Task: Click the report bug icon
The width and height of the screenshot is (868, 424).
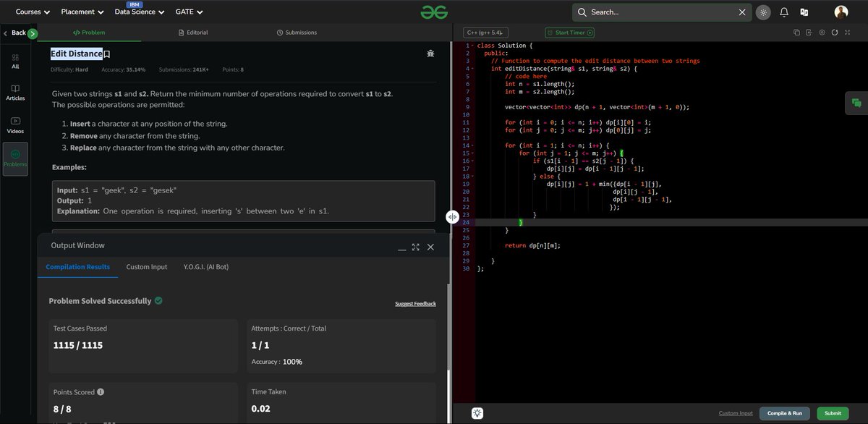Action: [x=431, y=53]
